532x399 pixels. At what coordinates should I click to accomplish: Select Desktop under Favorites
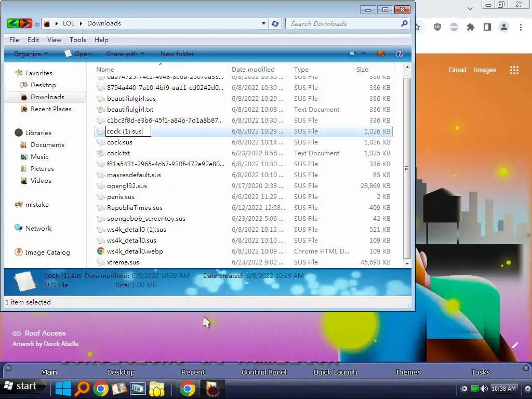coord(43,85)
